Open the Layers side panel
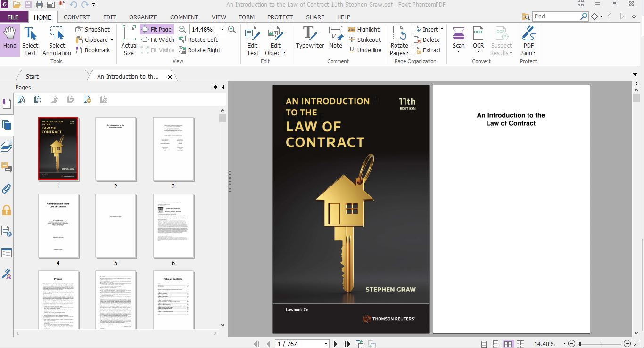Viewport: 644px width, 348px height. coord(7,146)
